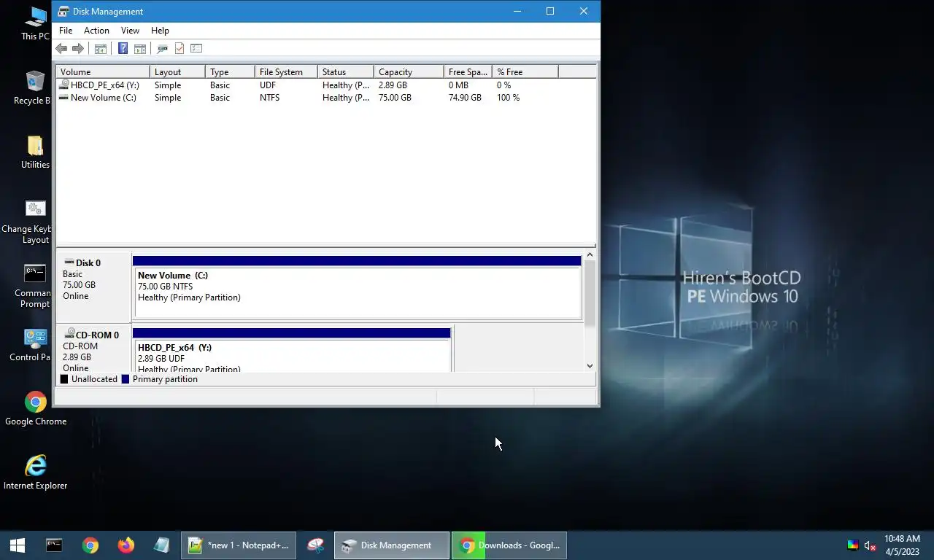The image size is (934, 560).
Task: Select the CD-ROM 0 label panel
Action: click(94, 349)
